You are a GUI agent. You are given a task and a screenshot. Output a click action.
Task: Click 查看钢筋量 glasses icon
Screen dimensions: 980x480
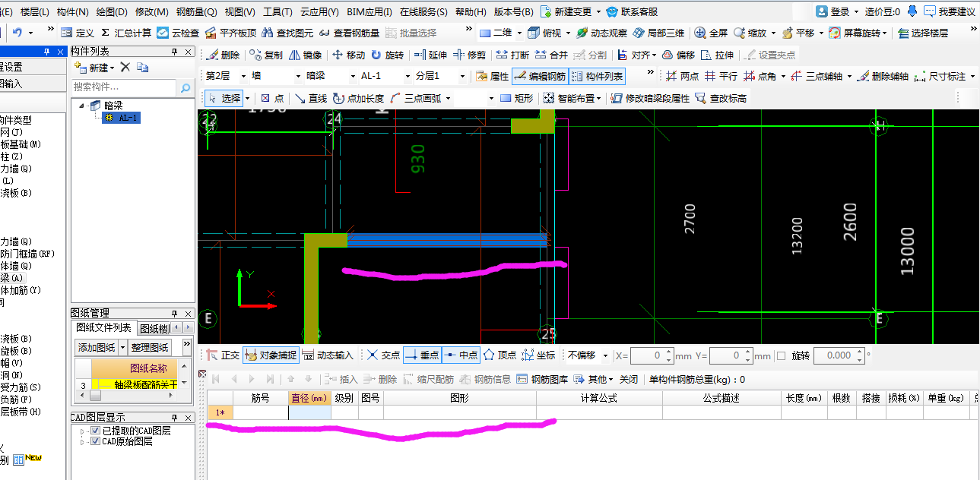(x=325, y=33)
